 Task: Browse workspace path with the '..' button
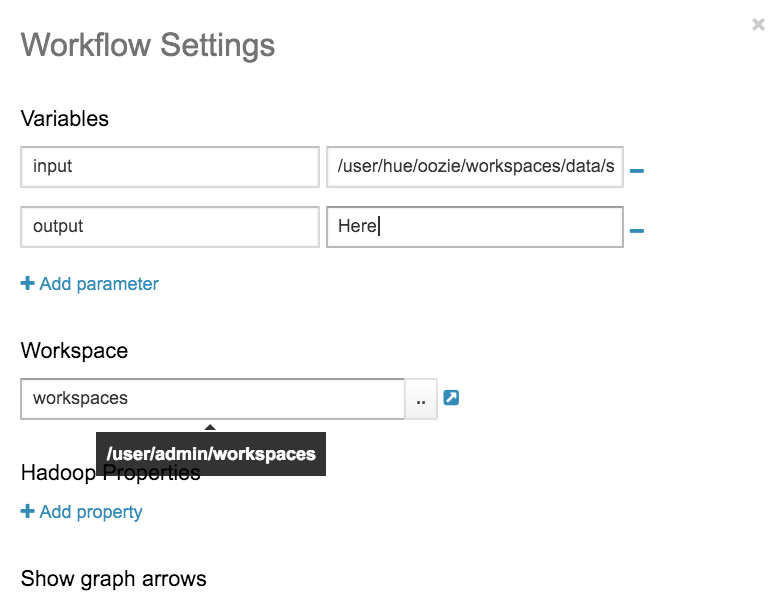[x=421, y=399]
